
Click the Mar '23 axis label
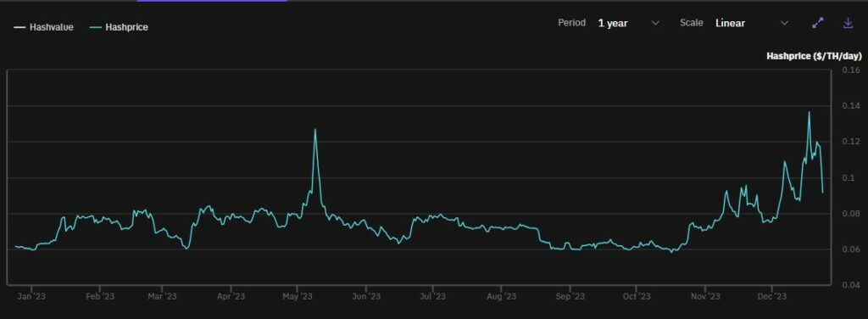point(162,297)
